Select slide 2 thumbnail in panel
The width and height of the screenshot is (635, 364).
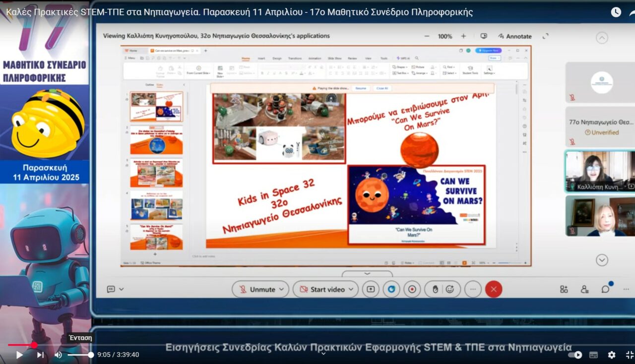click(x=157, y=140)
